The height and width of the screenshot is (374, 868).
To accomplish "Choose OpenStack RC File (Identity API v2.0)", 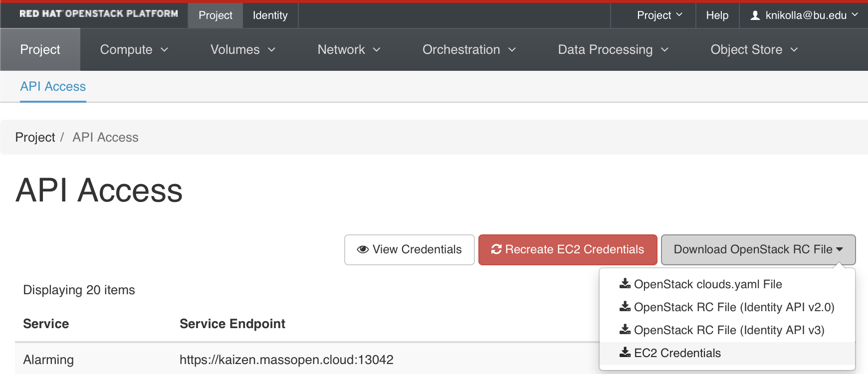I will coord(727,307).
